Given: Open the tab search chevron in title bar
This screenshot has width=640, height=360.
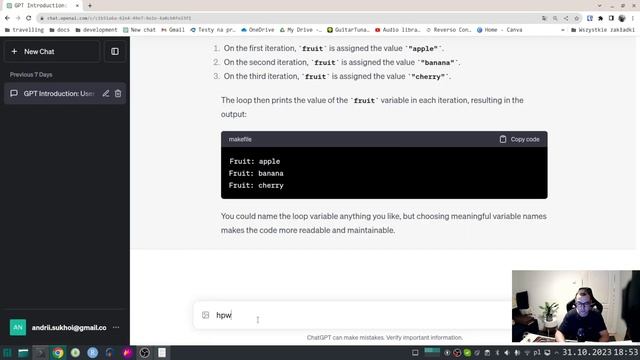Looking at the screenshot, I should pos(599,5).
